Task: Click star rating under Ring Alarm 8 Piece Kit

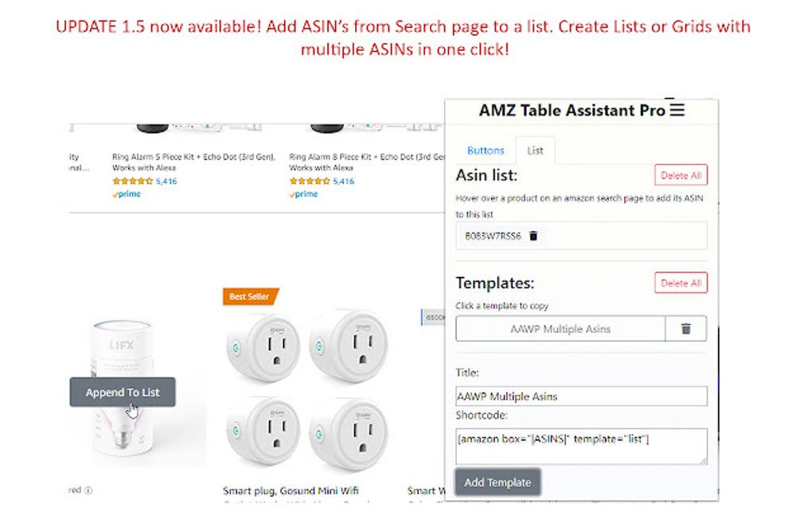Action: 309,182
